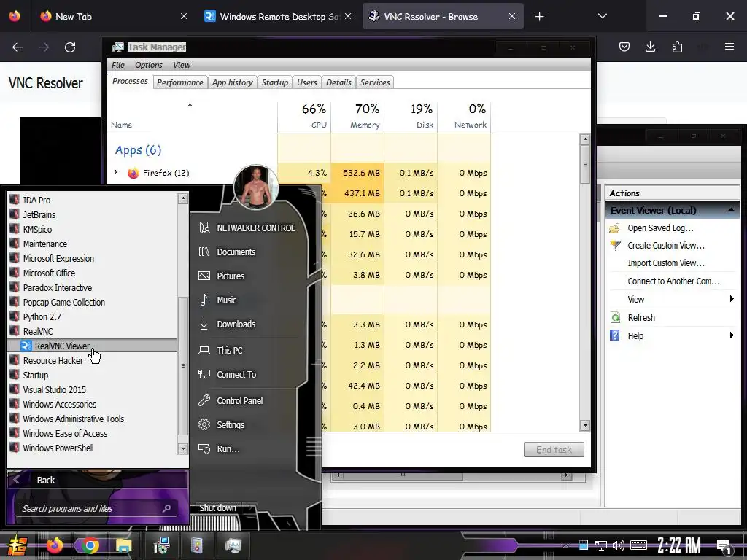The width and height of the screenshot is (747, 560).
Task: Click the Windows Start button on taskbar
Action: (16, 545)
